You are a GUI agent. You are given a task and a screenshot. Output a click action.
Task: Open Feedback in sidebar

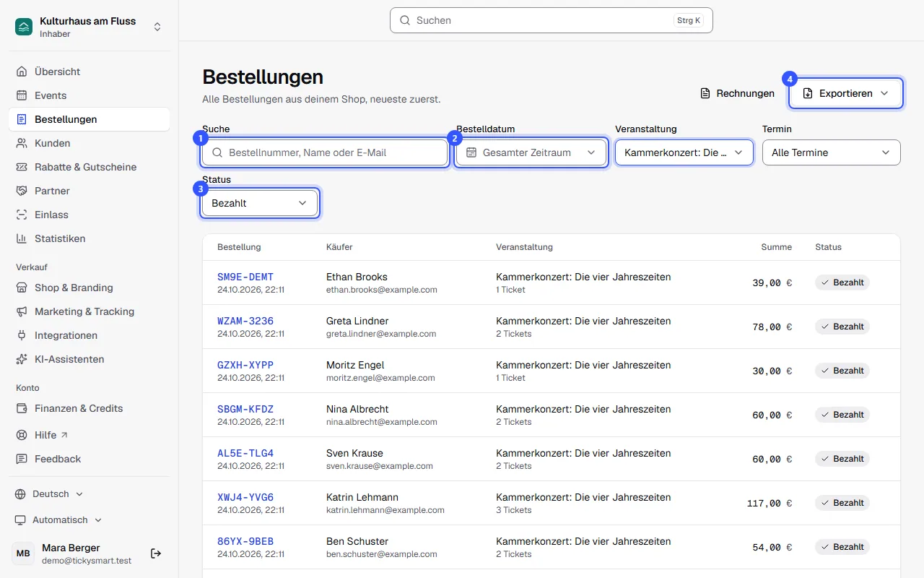click(x=90, y=459)
